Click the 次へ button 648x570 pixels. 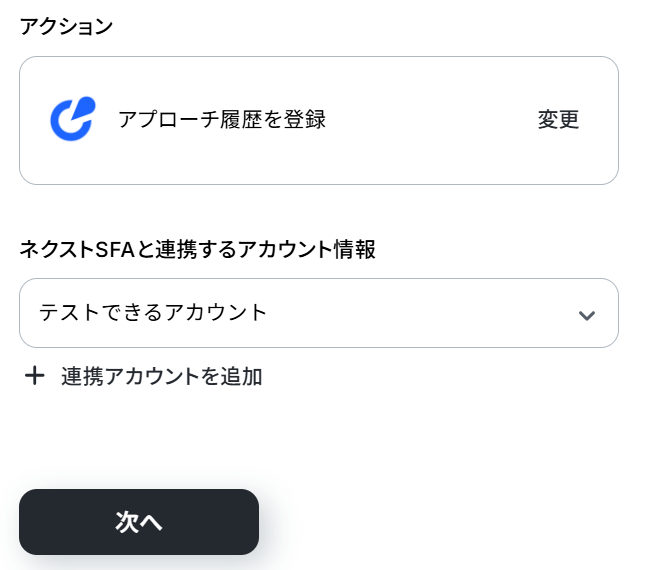coord(139,521)
